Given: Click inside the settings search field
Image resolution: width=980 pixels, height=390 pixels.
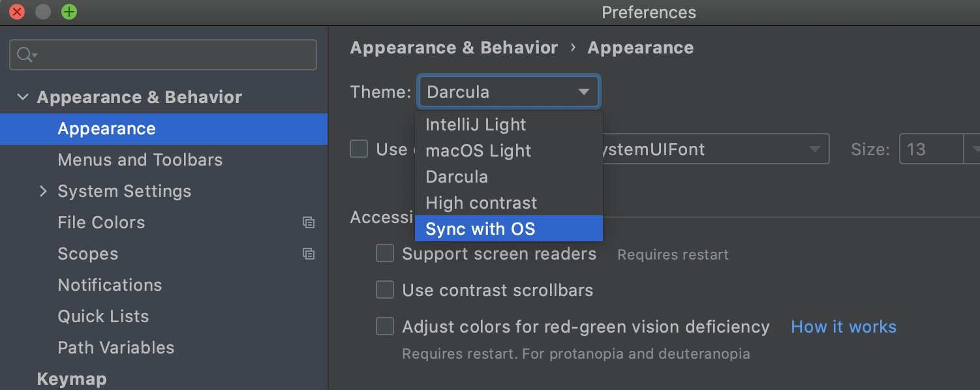Looking at the screenshot, I should click(x=163, y=55).
